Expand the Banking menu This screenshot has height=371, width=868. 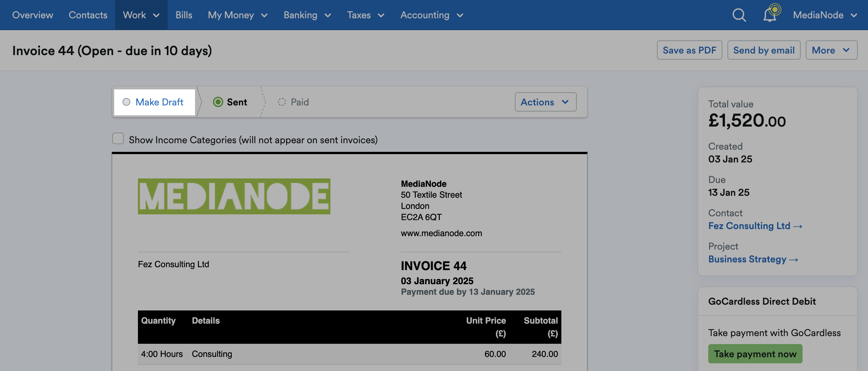tap(307, 15)
